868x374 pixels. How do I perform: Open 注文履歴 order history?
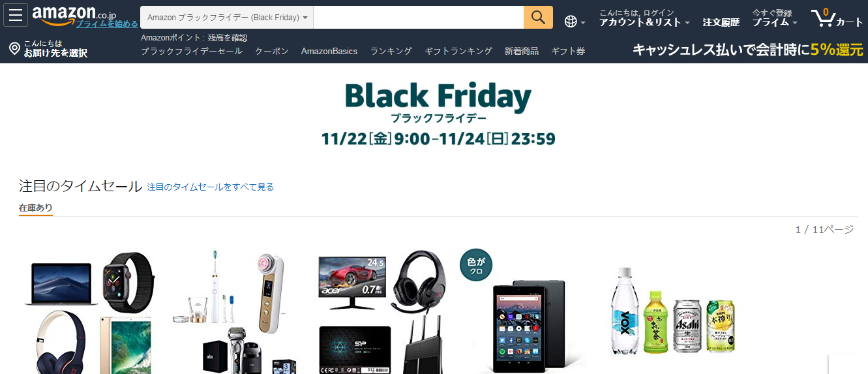click(x=721, y=22)
